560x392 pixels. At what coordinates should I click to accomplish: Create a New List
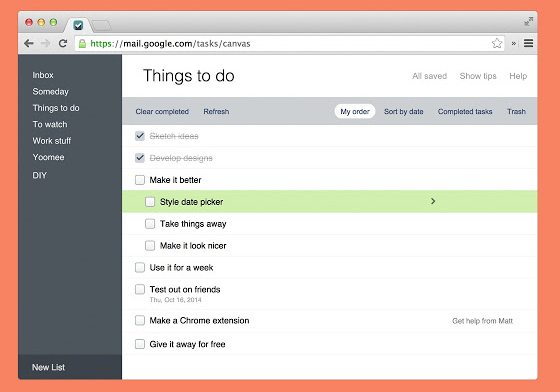tap(49, 367)
